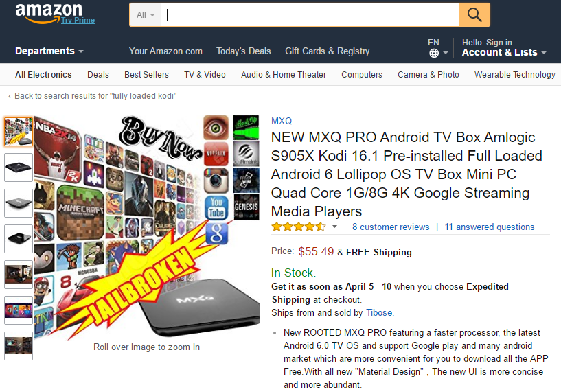
Task: Select the last product thumbnail
Action: pyautogui.click(x=19, y=346)
